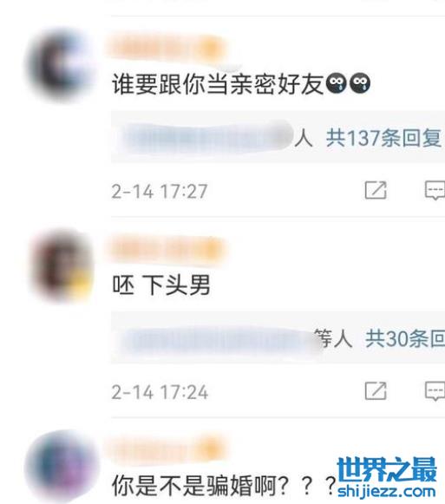Tap the reply bubble icon beside 2-14 17:27

click(435, 190)
